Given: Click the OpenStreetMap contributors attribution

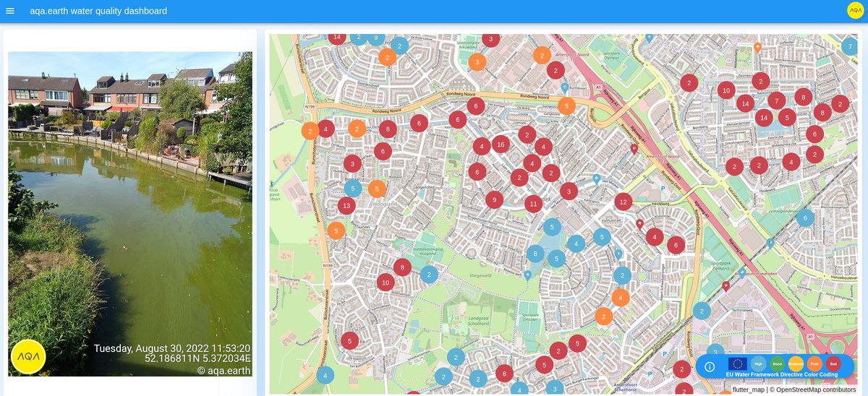Looking at the screenshot, I should [x=812, y=389].
